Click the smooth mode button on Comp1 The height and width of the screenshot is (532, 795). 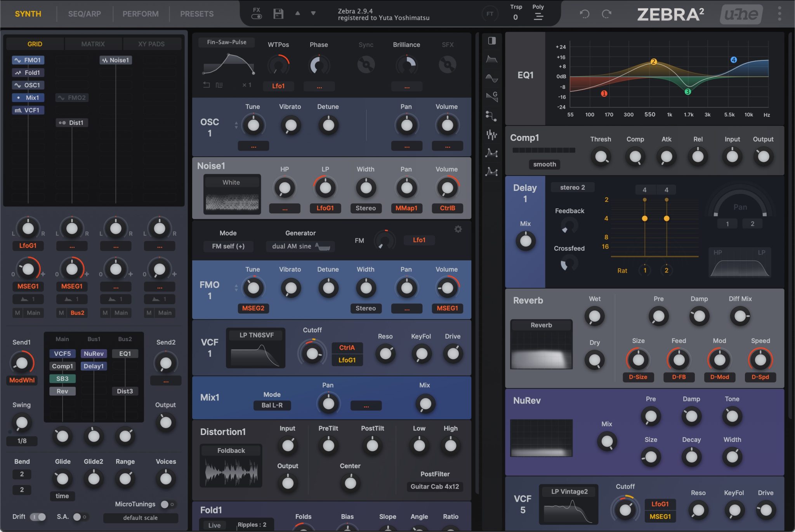(544, 164)
